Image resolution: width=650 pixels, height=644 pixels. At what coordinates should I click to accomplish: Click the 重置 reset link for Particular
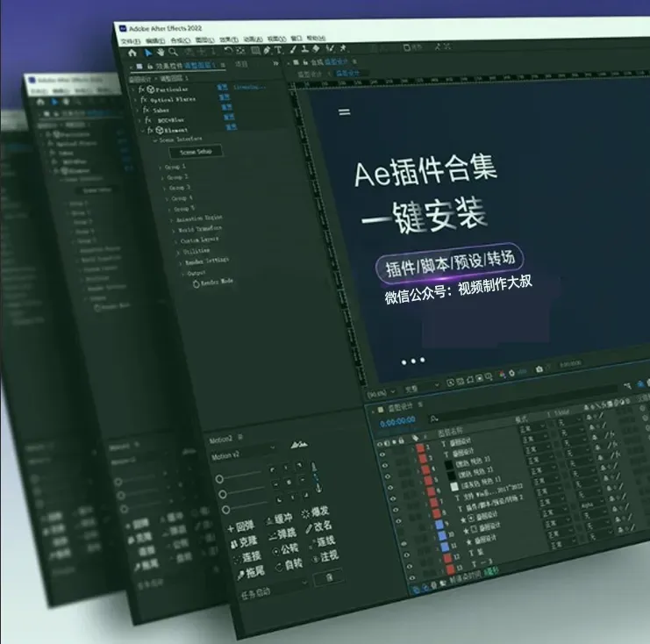(222, 86)
